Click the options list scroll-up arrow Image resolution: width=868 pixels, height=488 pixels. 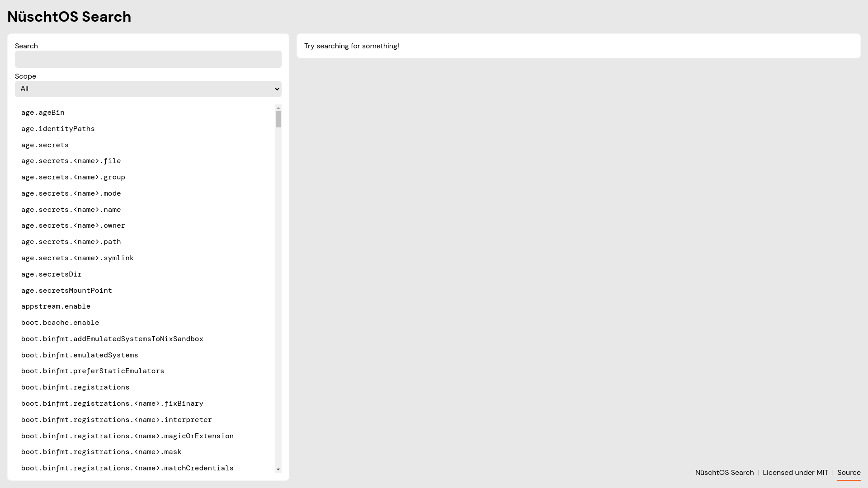coord(278,108)
